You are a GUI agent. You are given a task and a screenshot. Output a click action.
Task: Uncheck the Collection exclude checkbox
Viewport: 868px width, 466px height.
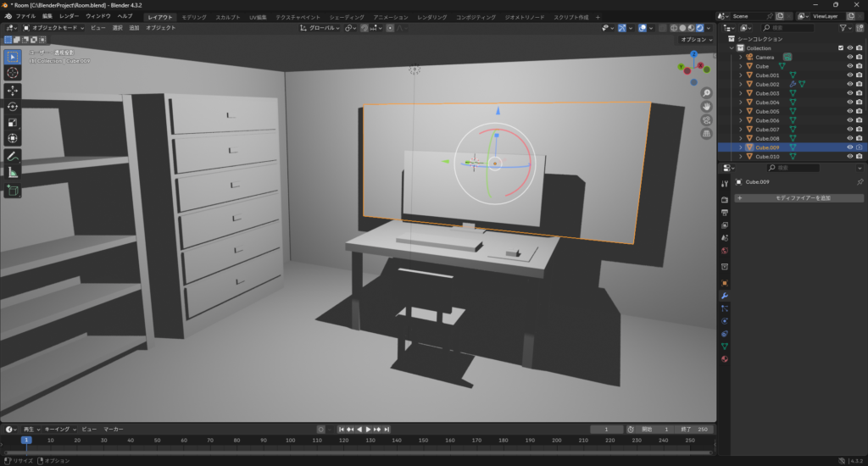click(x=840, y=48)
